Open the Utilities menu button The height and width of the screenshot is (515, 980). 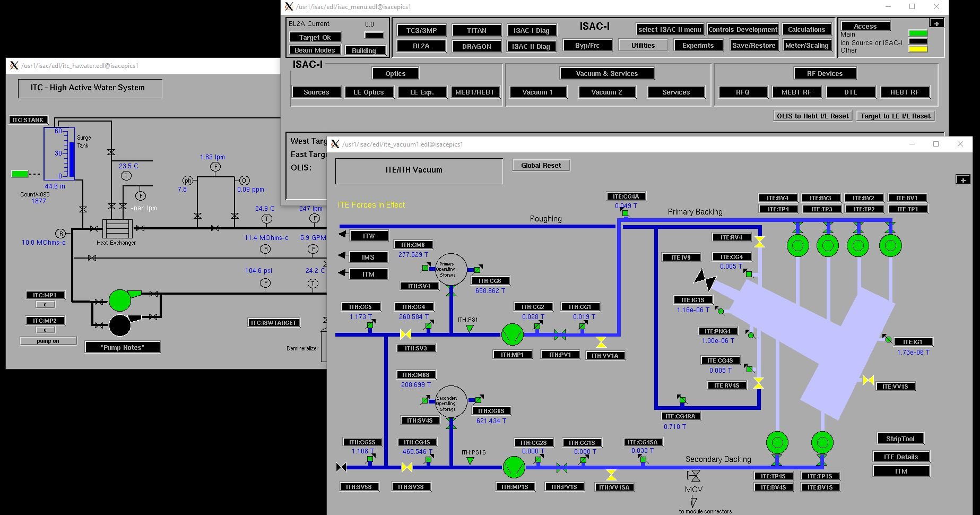point(643,45)
